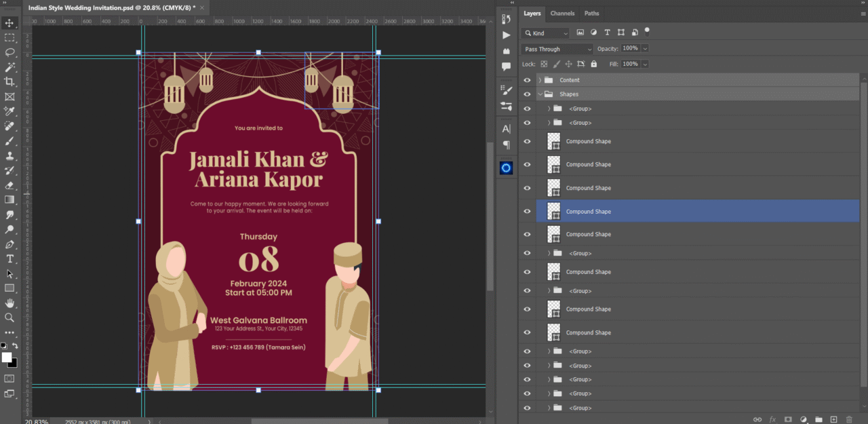Toggle visibility of the Shapes group
The height and width of the screenshot is (424, 868).
point(527,94)
